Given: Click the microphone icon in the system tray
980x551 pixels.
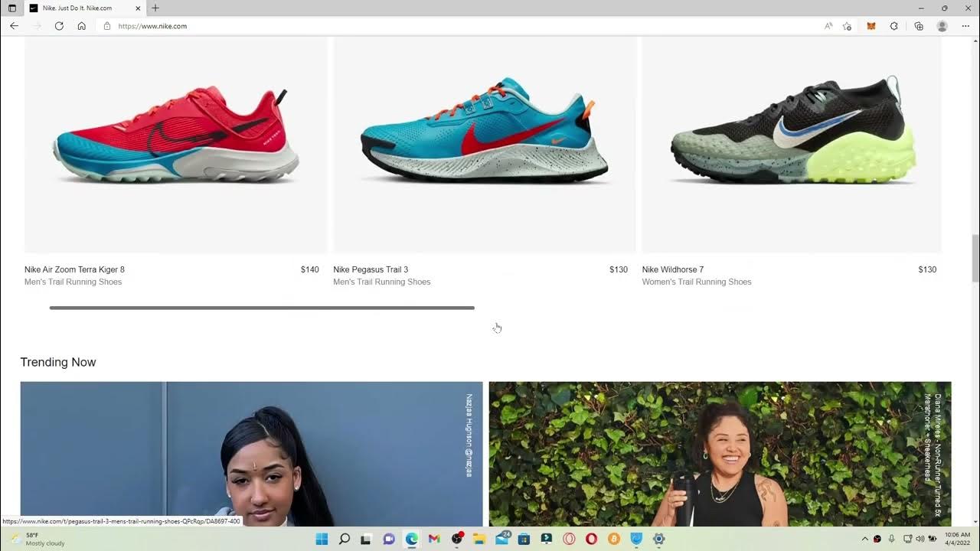Looking at the screenshot, I should pos(891,539).
